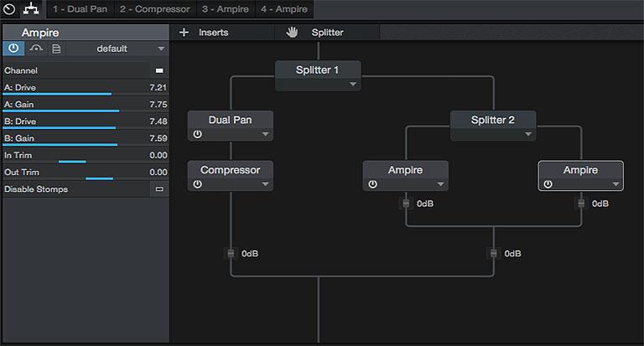Open Compressor dropdown arrow
The image size is (644, 346).
click(x=265, y=184)
